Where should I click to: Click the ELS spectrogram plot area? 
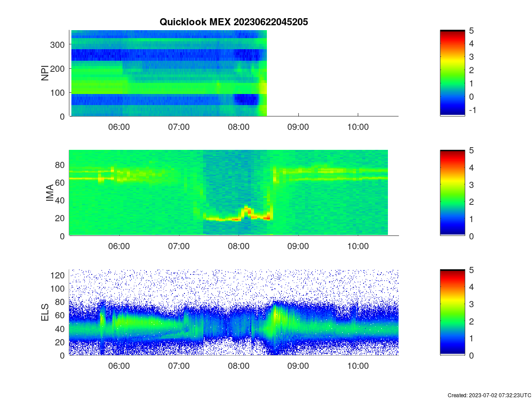click(x=234, y=312)
